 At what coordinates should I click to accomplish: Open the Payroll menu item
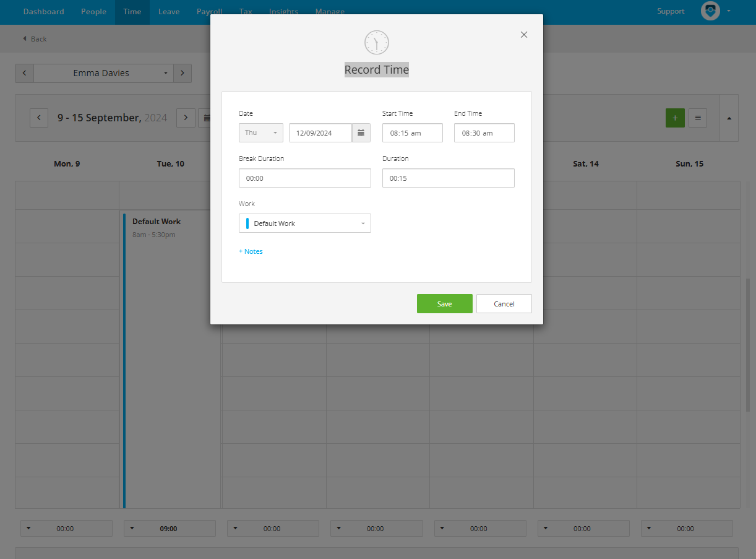click(x=209, y=11)
